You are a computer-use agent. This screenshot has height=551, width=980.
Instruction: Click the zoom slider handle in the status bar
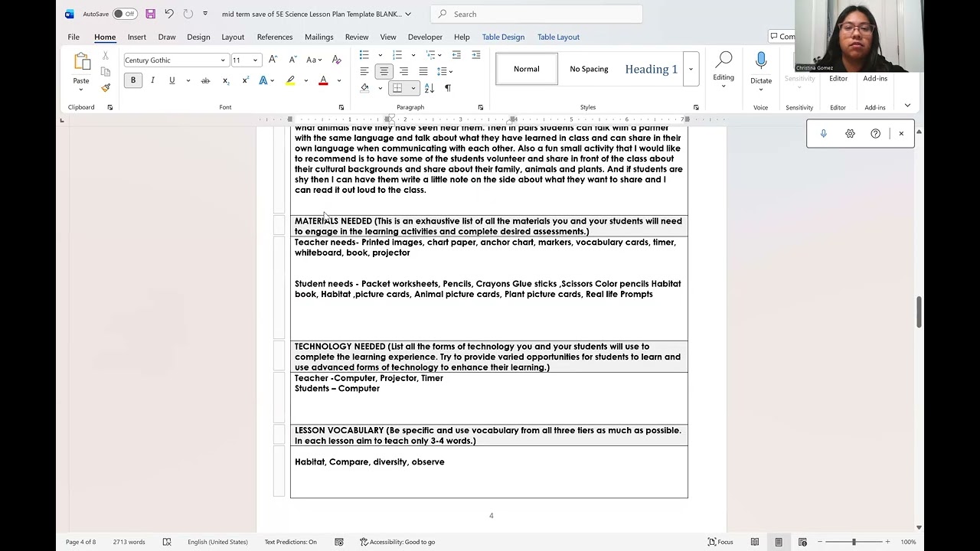[854, 542]
